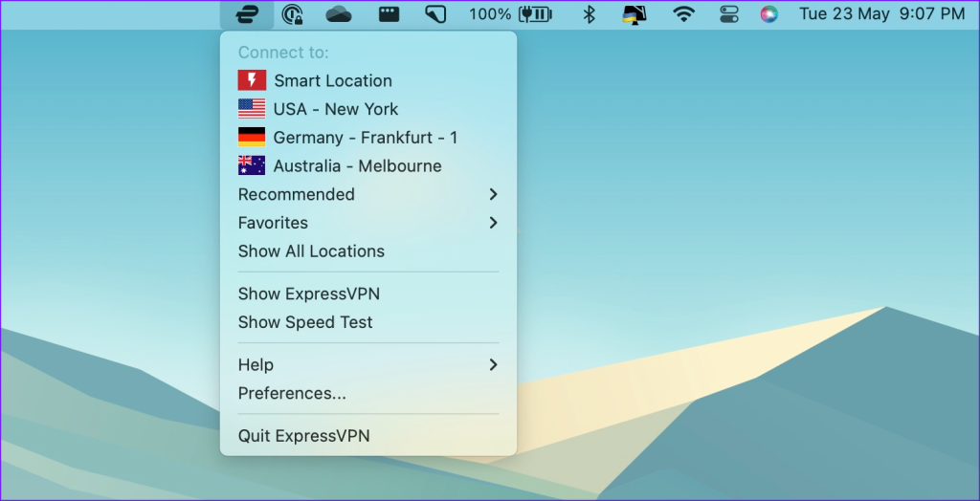This screenshot has width=980, height=501.
Task: Open Control Center
Action: click(x=728, y=14)
